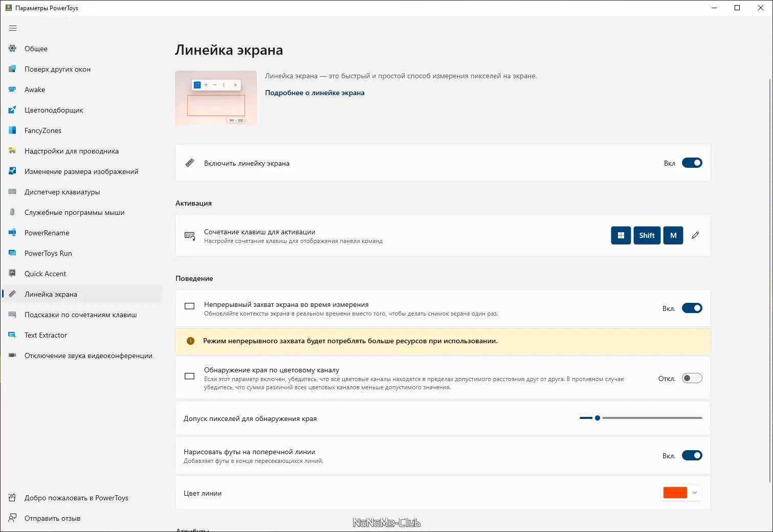Adjust the edge detection pixel tolerance slider

[x=598, y=418]
